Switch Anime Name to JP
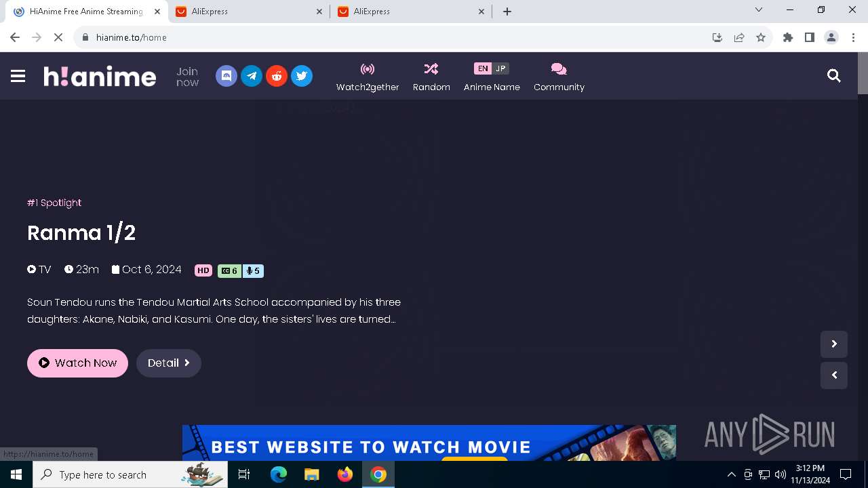Viewport: 868px width, 488px height. 500,68
